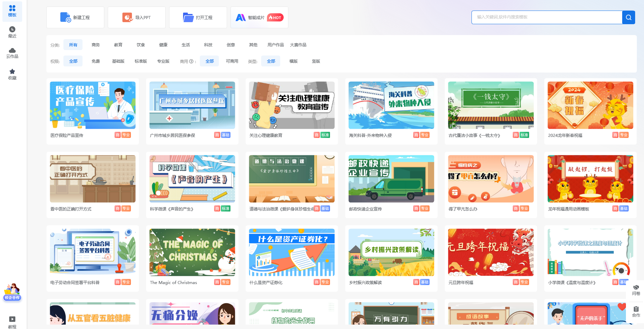Select the 科技 category filter
644x329 pixels.
208,45
